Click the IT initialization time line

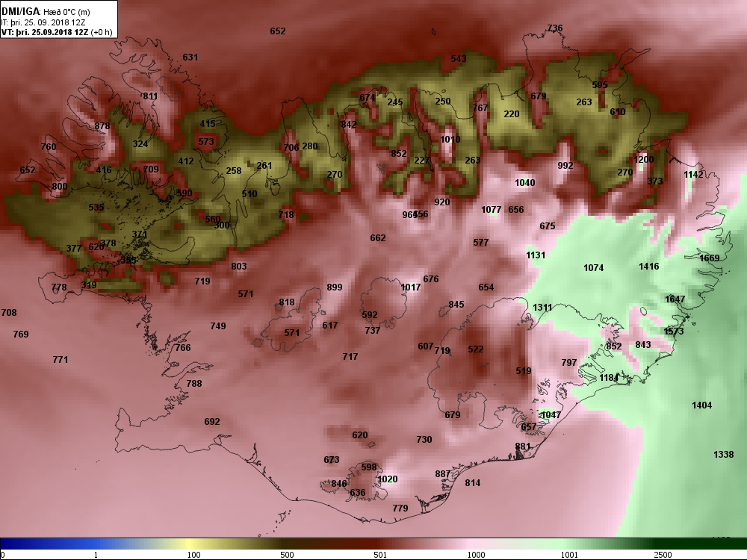pyautogui.click(x=43, y=22)
